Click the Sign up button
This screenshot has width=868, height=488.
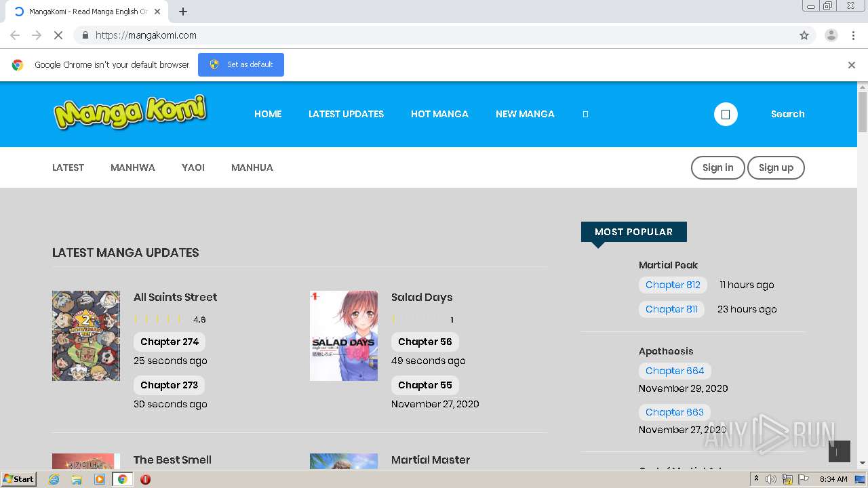pyautogui.click(x=776, y=167)
